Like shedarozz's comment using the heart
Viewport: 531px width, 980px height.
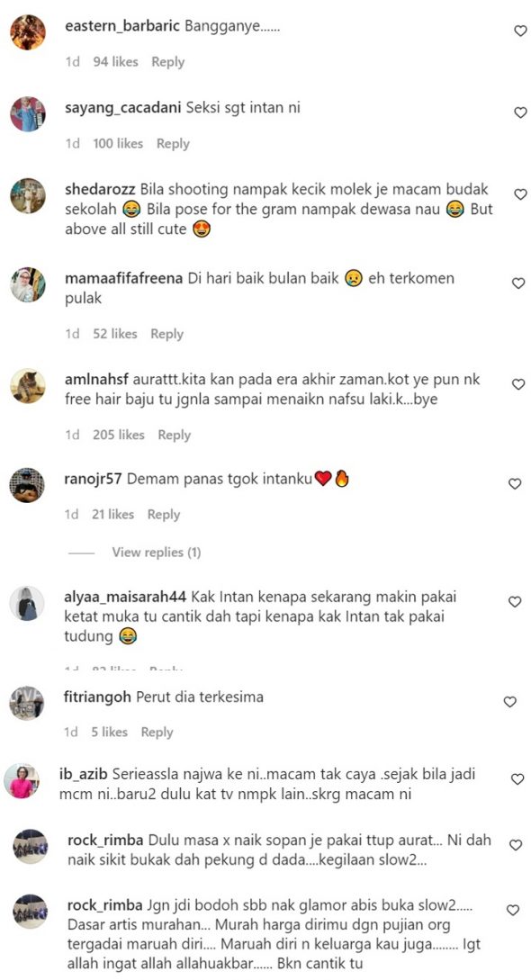[520, 194]
